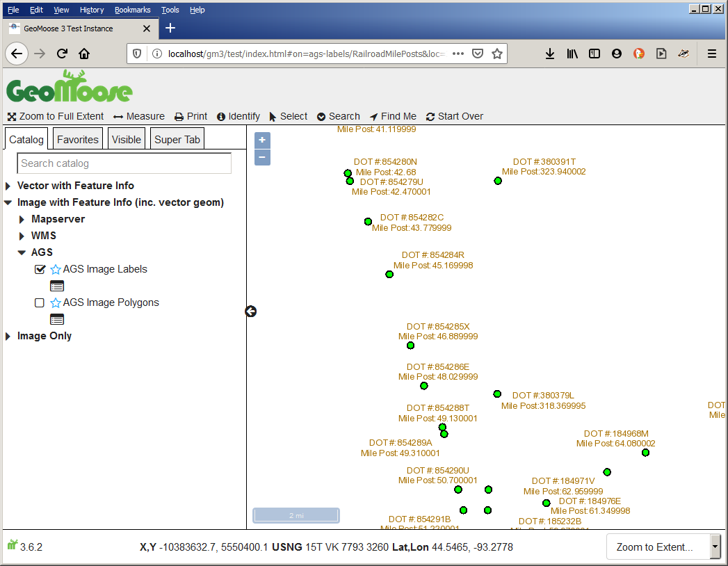Open a new browser tab
Screen dimensions: 728x566
[170, 29]
